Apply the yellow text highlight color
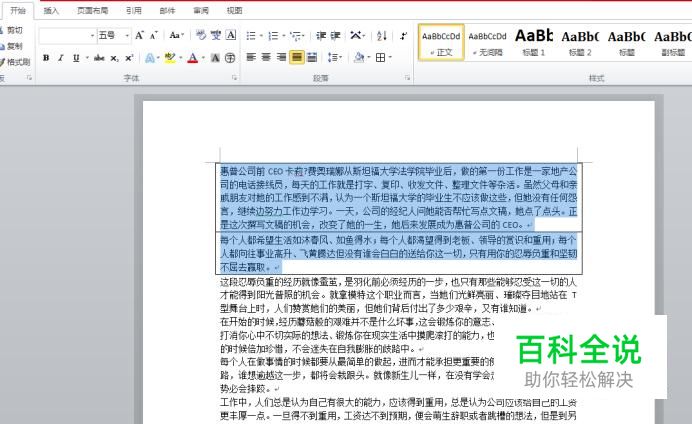This screenshot has width=692, height=424. [170, 58]
